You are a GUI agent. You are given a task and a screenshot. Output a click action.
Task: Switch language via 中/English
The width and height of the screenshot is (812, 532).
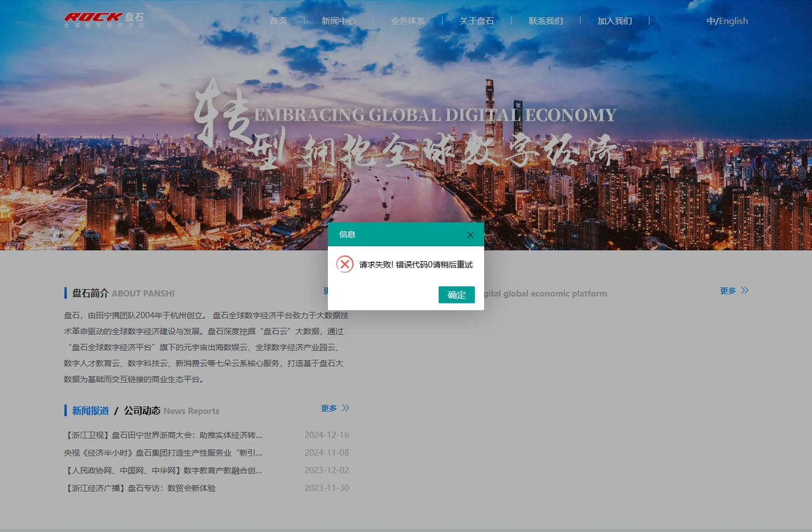pos(727,21)
